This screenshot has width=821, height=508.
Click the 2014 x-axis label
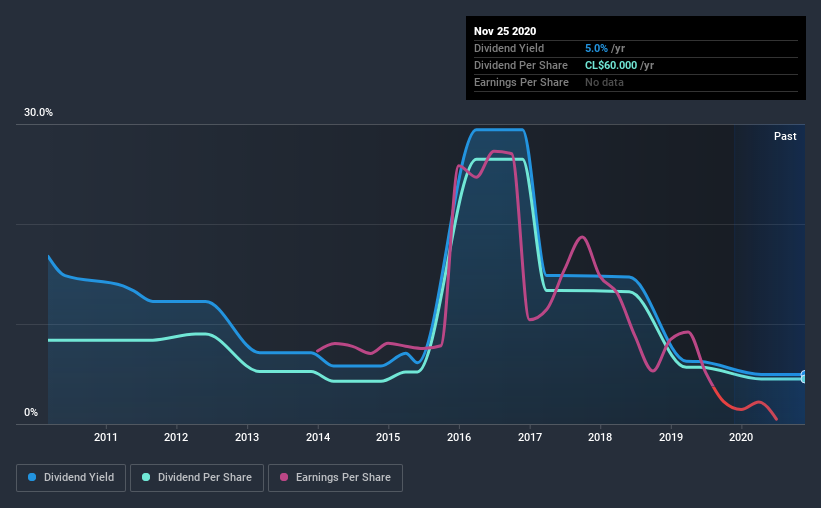click(x=318, y=437)
